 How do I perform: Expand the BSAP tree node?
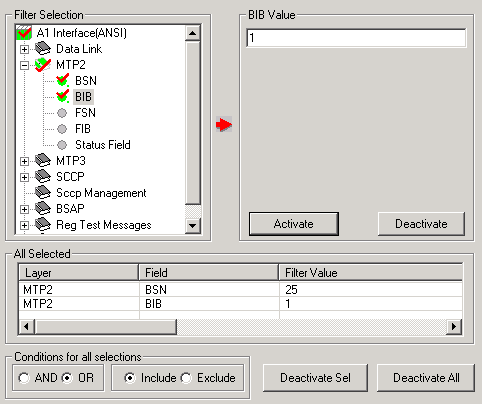[x=24, y=209]
